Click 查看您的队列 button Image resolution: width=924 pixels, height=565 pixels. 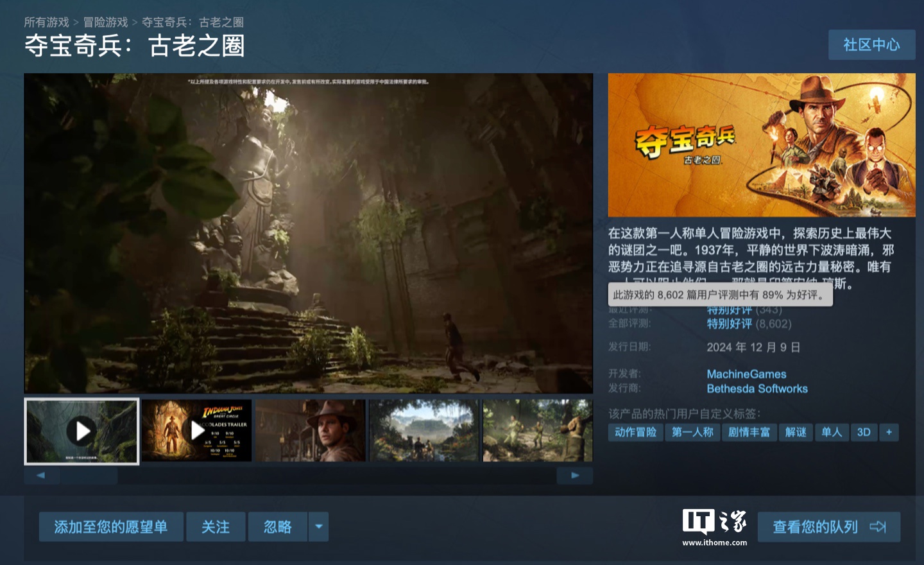(x=829, y=527)
